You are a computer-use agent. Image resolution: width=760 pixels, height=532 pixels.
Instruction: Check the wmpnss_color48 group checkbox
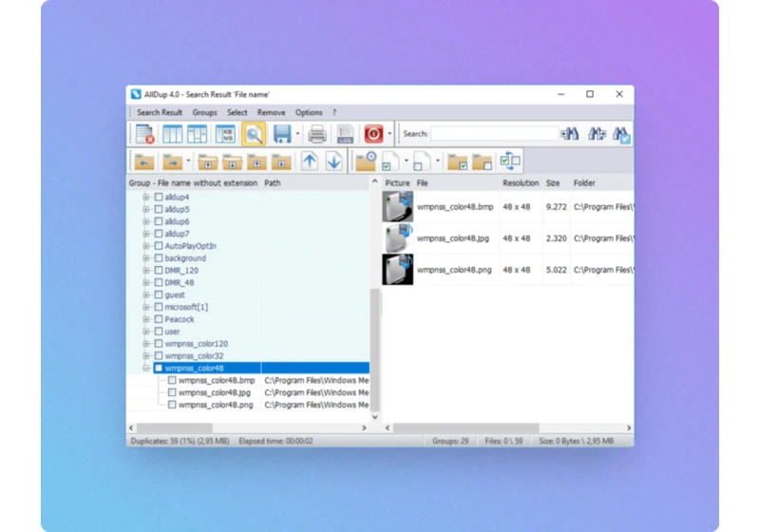(159, 368)
